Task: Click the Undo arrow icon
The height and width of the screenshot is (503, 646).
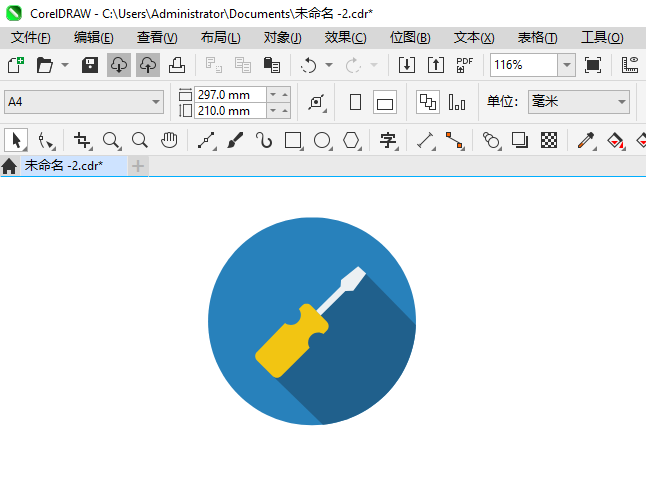Action: pos(308,65)
